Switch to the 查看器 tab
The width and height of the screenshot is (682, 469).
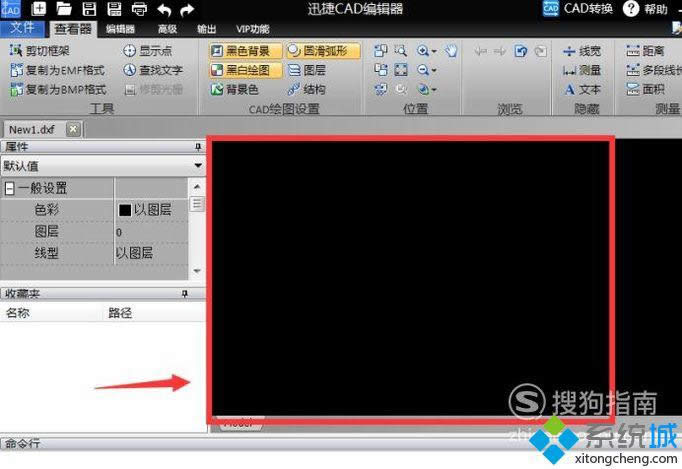[73, 29]
